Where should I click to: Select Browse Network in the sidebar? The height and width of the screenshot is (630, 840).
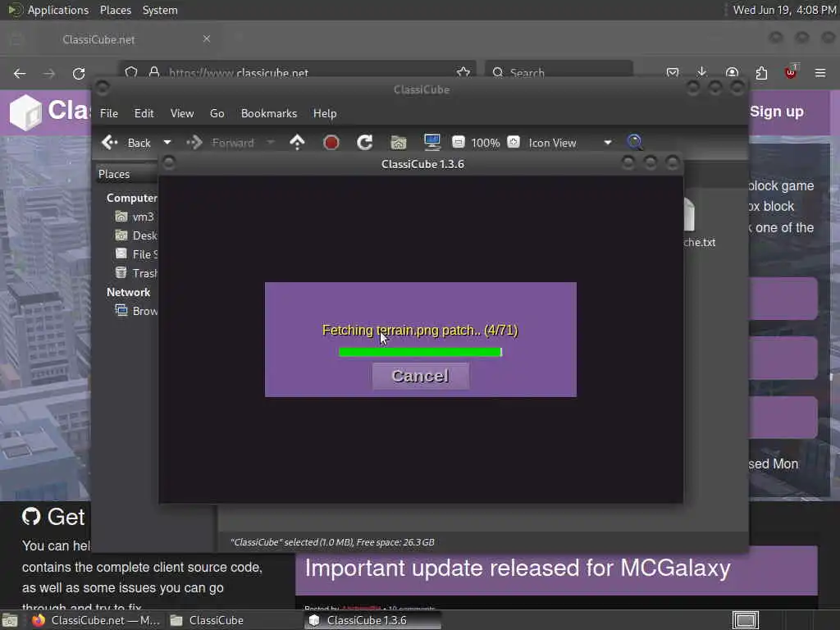(136, 311)
